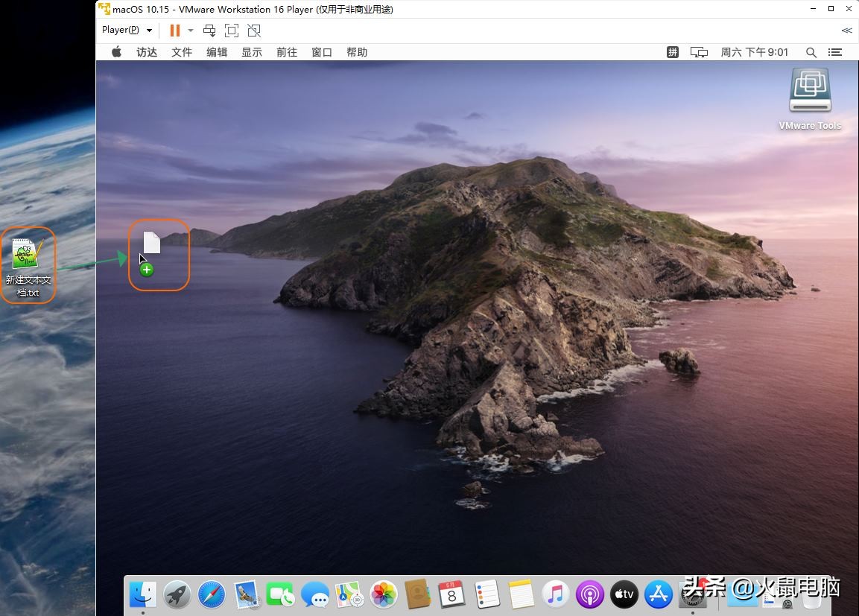
Task: Open the Music app
Action: 555,594
